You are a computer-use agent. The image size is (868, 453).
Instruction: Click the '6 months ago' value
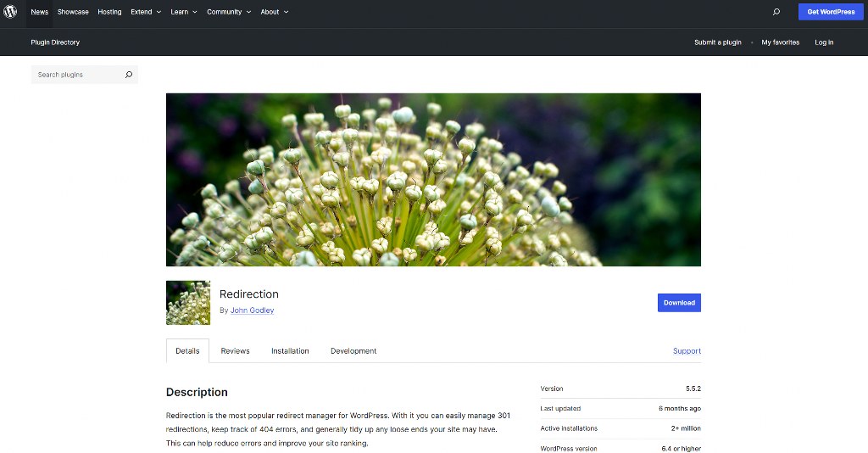(x=680, y=409)
